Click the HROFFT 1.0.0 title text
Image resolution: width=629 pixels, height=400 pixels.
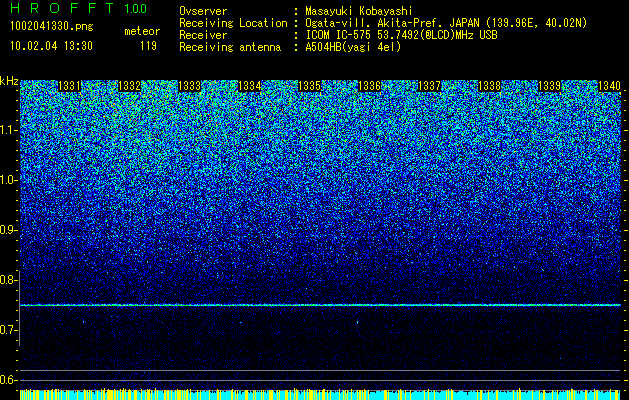point(79,8)
